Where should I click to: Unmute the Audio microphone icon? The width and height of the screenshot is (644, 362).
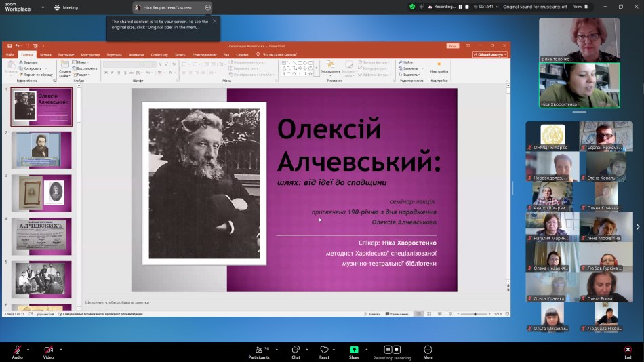[17, 350]
